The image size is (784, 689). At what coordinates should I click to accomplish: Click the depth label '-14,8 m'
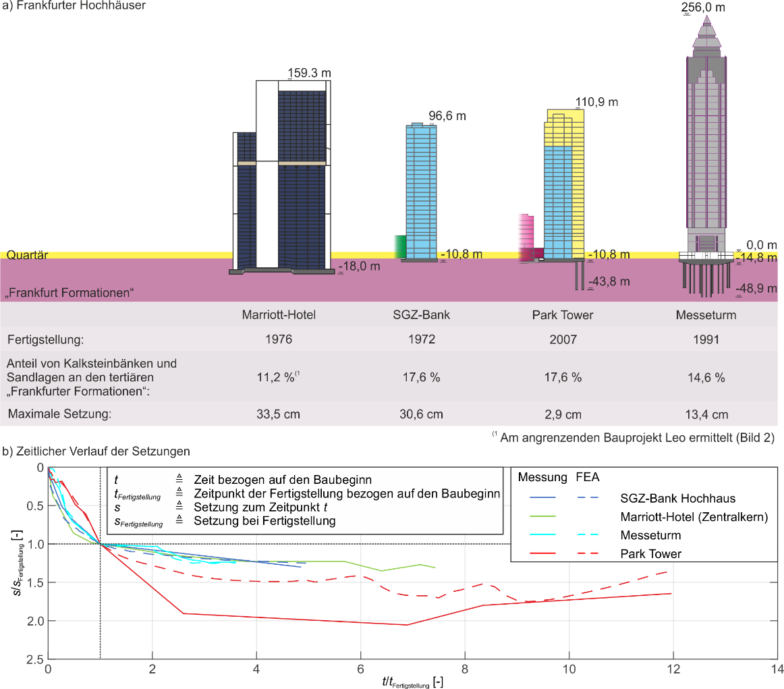(756, 258)
